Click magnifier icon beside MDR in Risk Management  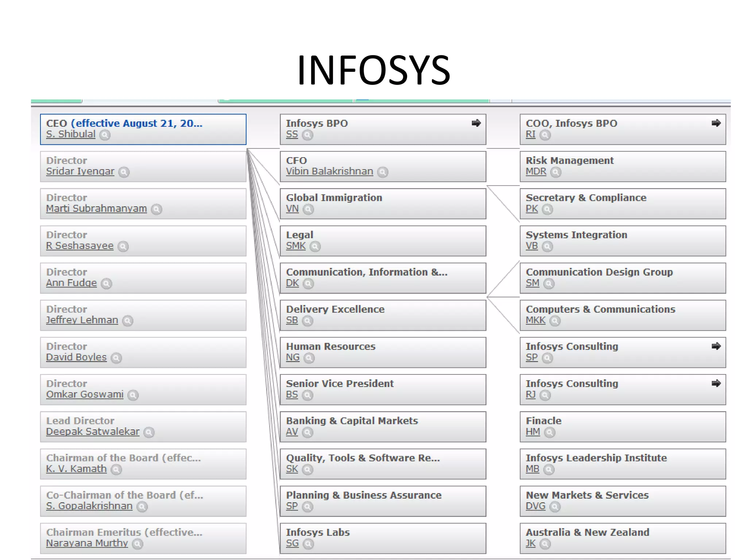tap(556, 172)
